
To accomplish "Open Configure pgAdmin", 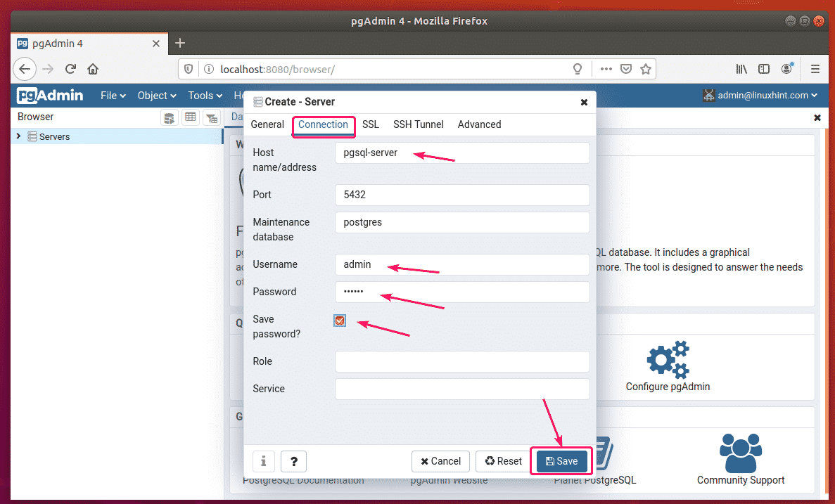I will [x=667, y=366].
